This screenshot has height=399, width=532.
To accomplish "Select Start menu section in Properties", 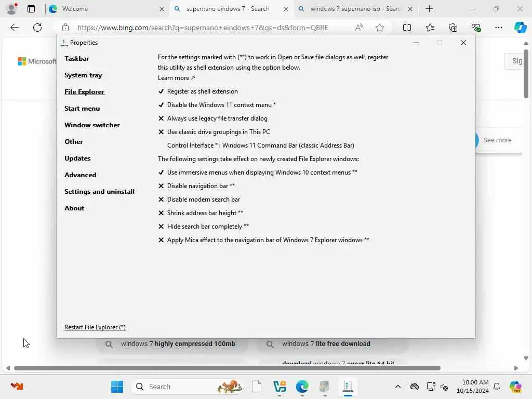I will [82, 108].
